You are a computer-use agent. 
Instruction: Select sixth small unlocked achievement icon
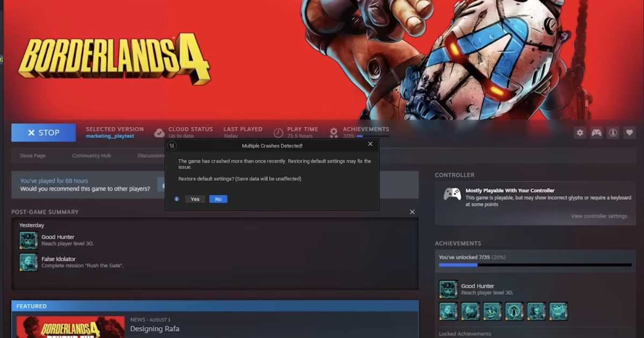coord(558,311)
